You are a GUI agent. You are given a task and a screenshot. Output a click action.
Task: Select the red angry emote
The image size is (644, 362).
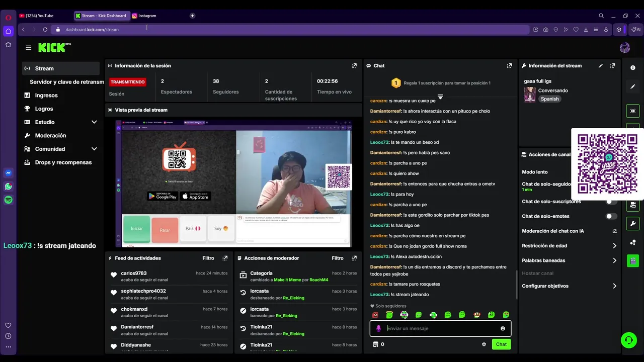pos(375,315)
